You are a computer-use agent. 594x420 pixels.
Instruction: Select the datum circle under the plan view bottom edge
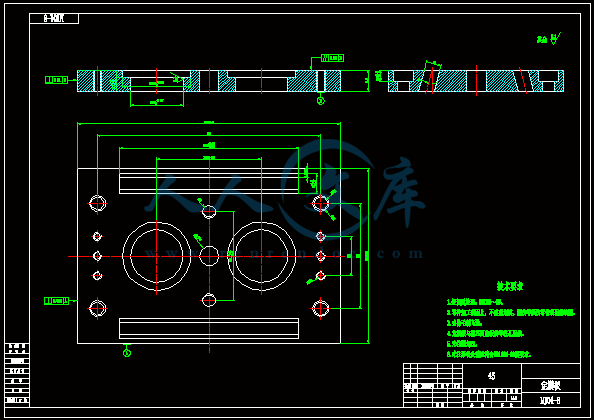127,353
